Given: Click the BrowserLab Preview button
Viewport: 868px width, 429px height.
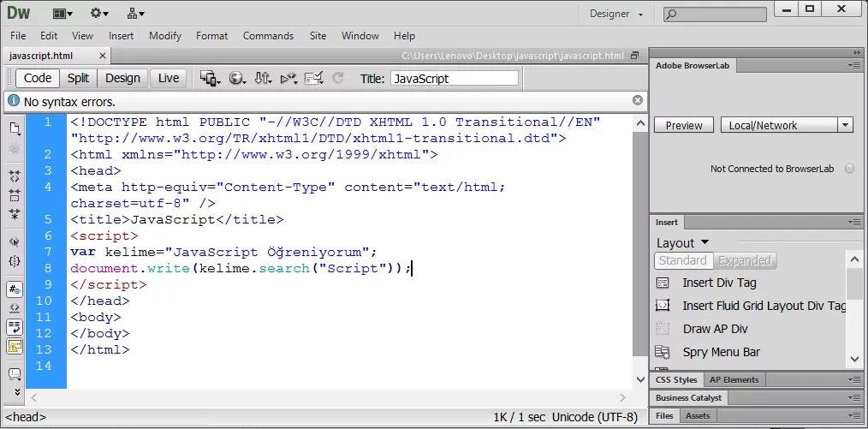Looking at the screenshot, I should tap(684, 125).
